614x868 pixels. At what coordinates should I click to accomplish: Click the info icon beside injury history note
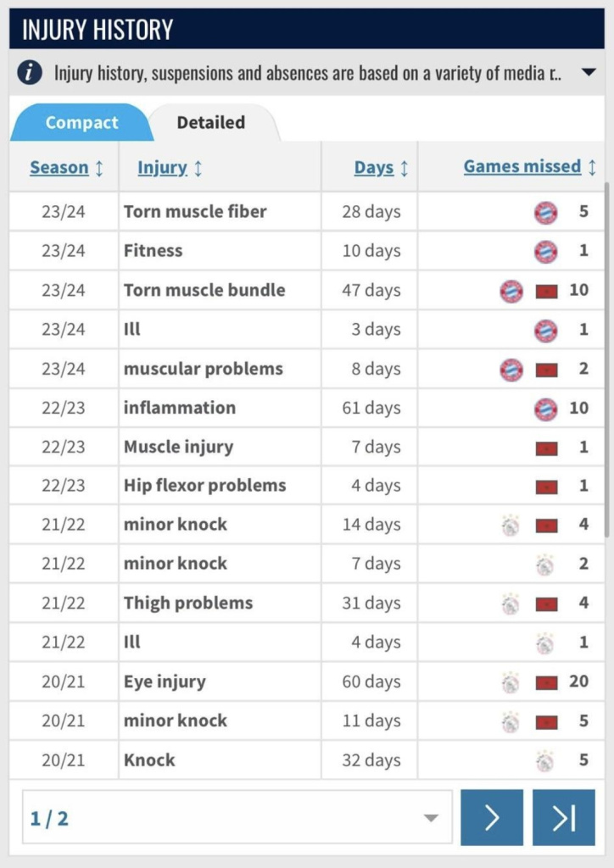(x=30, y=73)
